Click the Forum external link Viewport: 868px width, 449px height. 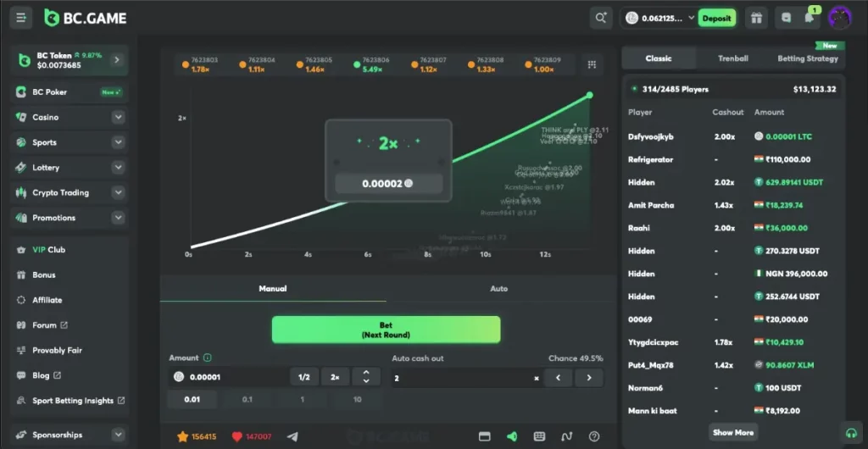coord(50,325)
